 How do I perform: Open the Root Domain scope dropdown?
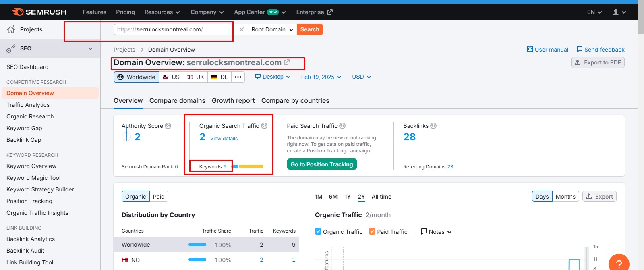272,29
